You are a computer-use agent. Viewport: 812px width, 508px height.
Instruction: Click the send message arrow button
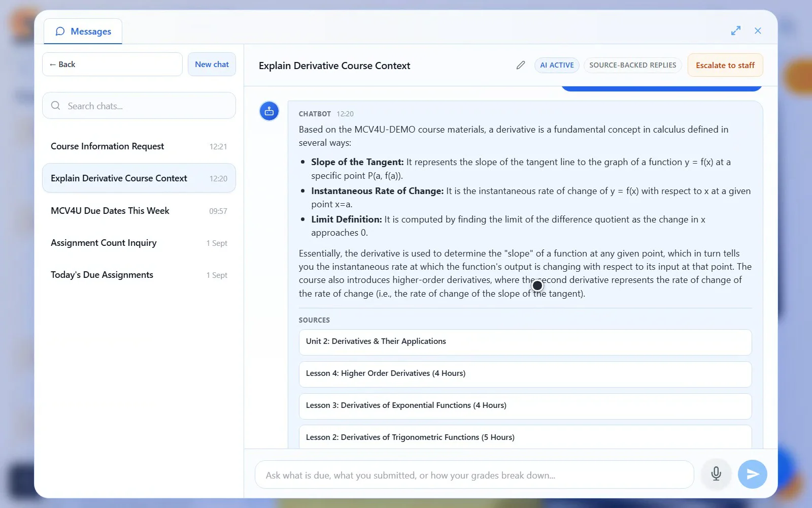click(753, 474)
